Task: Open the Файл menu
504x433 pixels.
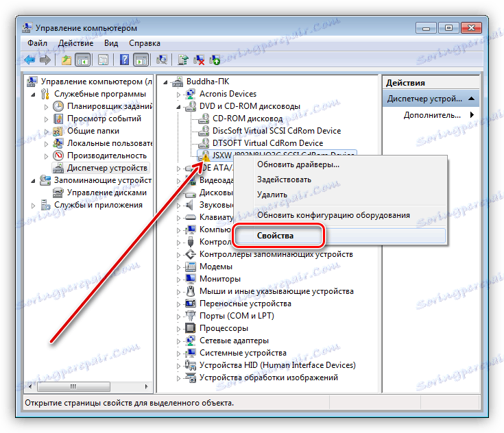Action: click(x=37, y=43)
